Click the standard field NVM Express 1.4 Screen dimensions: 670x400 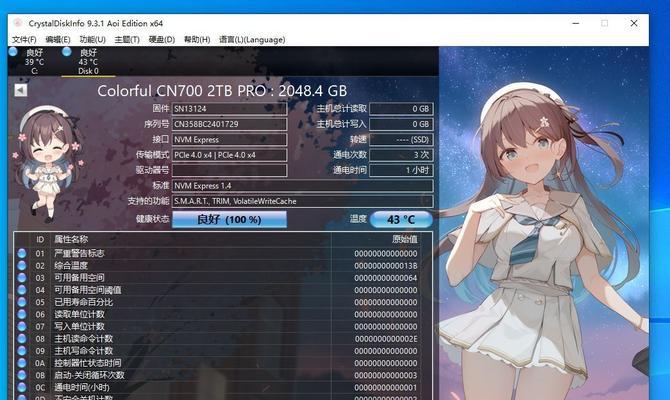pyautogui.click(x=303, y=185)
